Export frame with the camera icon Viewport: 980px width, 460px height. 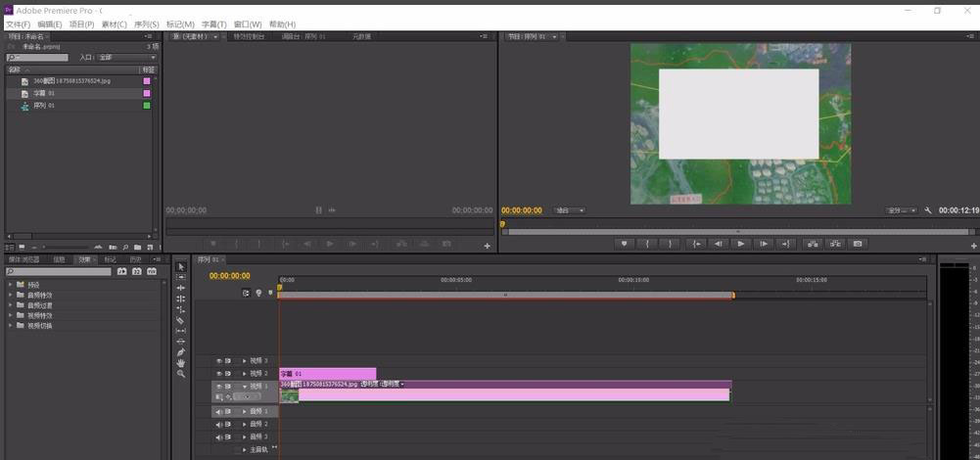tap(859, 244)
